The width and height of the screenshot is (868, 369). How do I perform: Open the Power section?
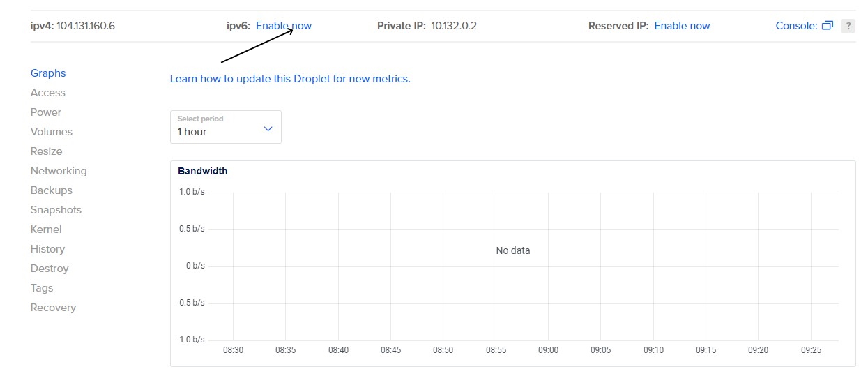[x=46, y=112]
